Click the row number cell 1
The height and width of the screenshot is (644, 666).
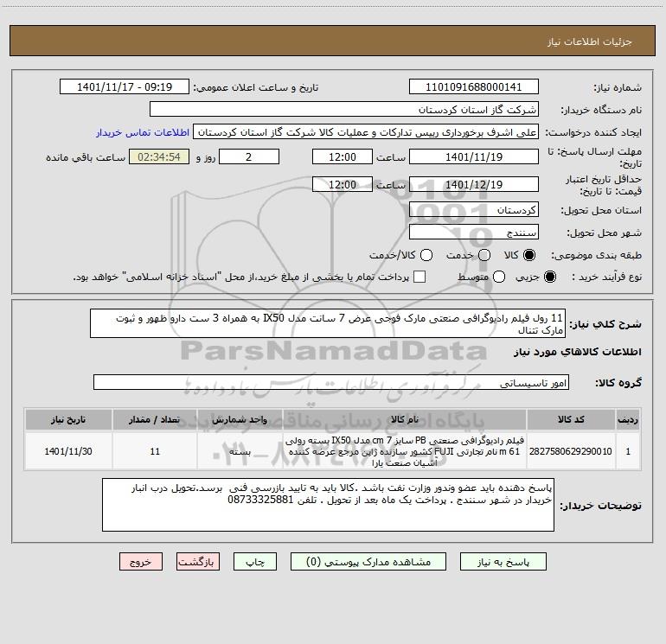click(x=628, y=451)
